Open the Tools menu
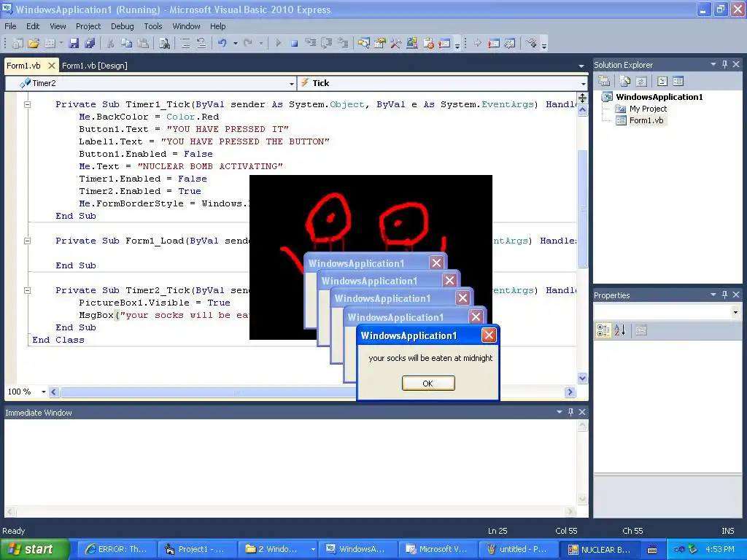This screenshot has width=747, height=560. click(x=153, y=26)
